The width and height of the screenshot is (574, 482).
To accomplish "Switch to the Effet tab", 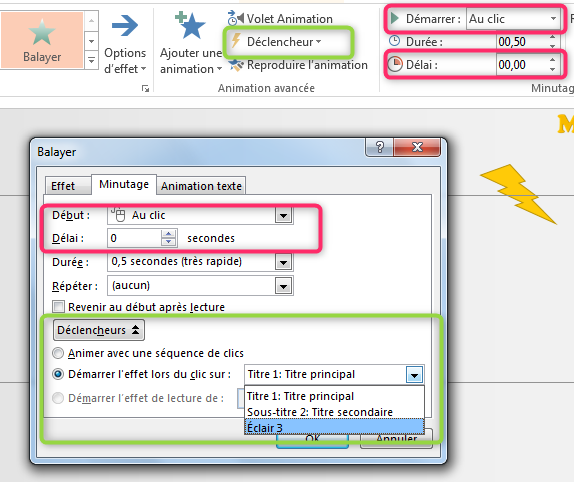I will pos(63,186).
